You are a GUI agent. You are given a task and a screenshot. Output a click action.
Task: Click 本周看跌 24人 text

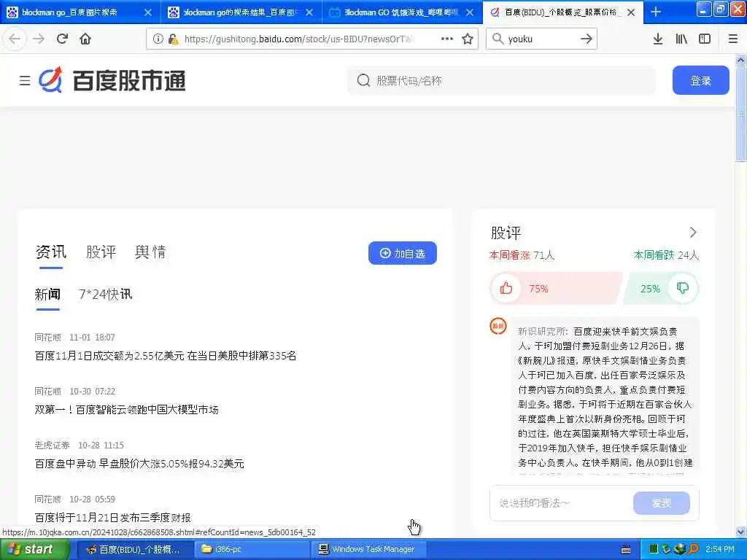pyautogui.click(x=666, y=255)
